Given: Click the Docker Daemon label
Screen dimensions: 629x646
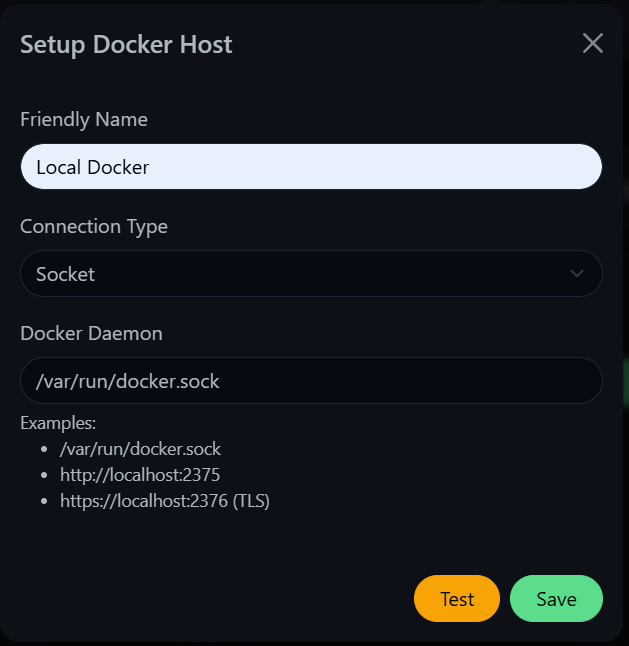Looking at the screenshot, I should (x=91, y=333).
